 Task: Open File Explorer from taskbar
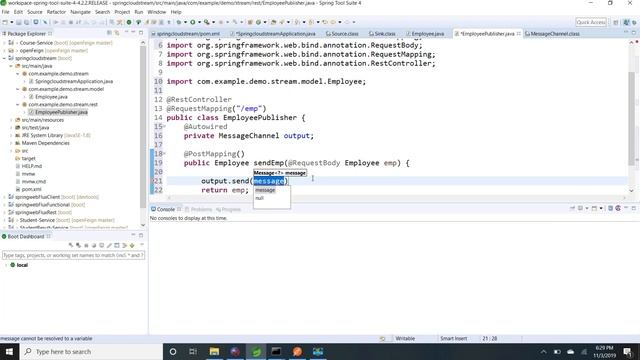pyautogui.click(x=214, y=351)
